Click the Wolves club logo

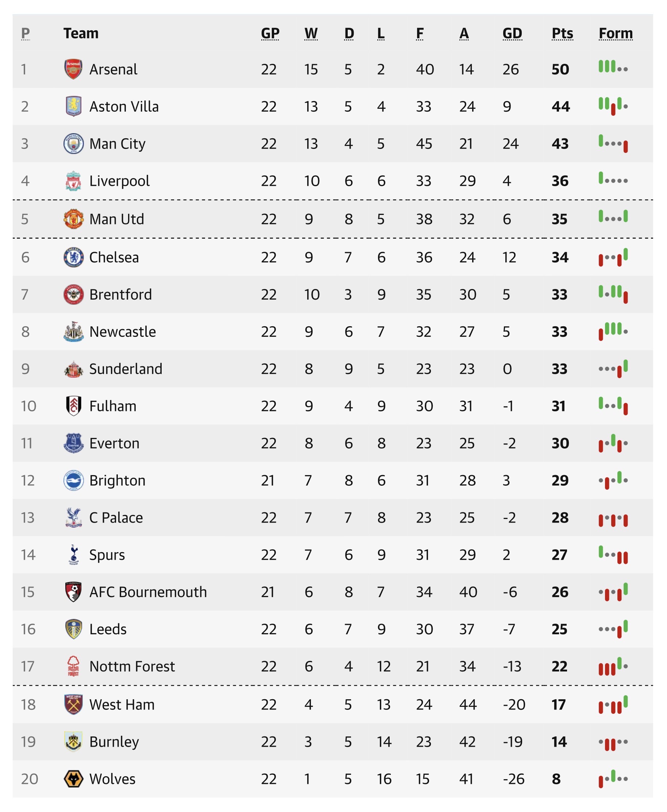click(x=73, y=779)
